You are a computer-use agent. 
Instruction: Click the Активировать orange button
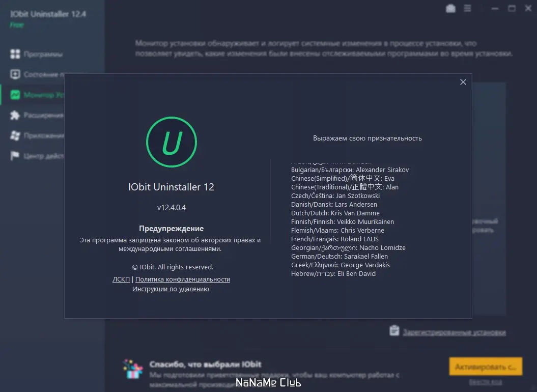coord(486,367)
